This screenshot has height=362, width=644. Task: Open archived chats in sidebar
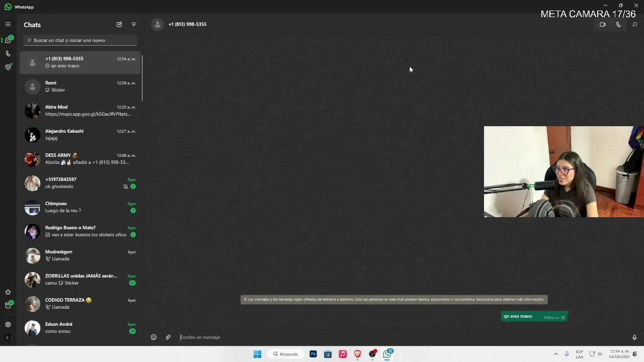coord(8,305)
